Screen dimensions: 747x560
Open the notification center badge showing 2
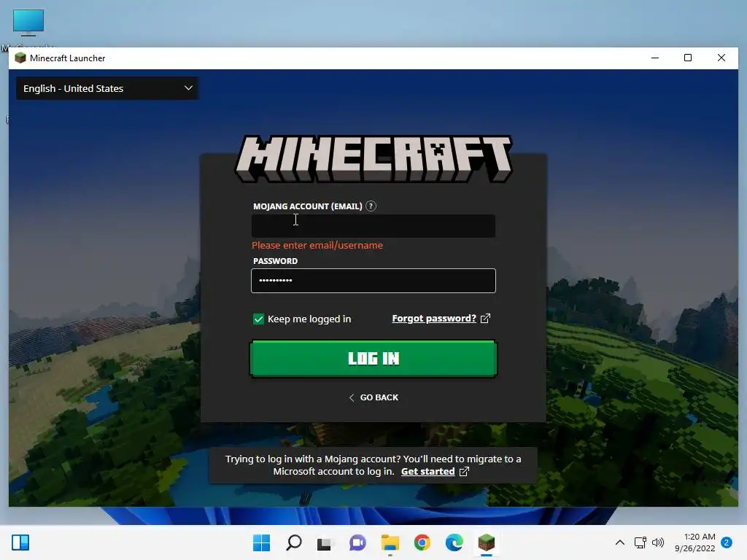click(727, 542)
